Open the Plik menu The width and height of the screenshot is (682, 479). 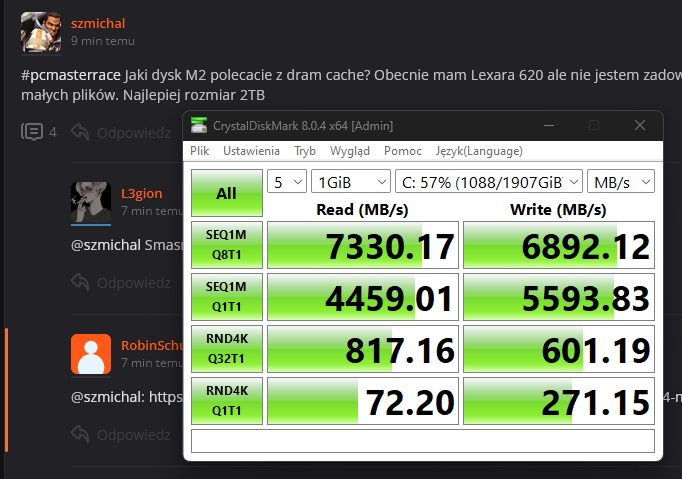click(200, 151)
